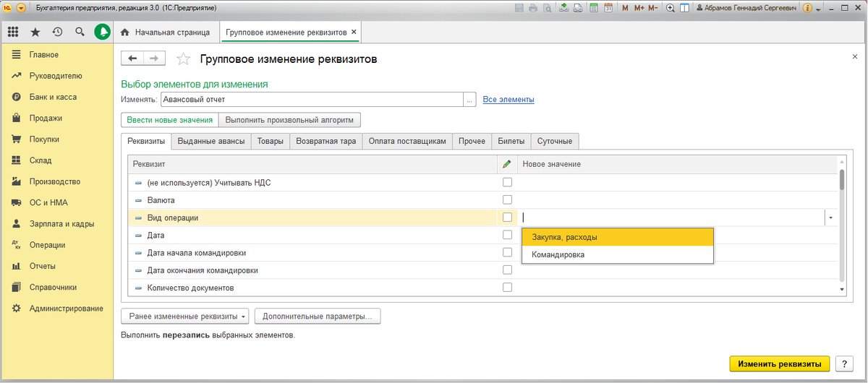The width and height of the screenshot is (868, 383).
Task: Open the calculator icon in title bar
Action: click(594, 8)
